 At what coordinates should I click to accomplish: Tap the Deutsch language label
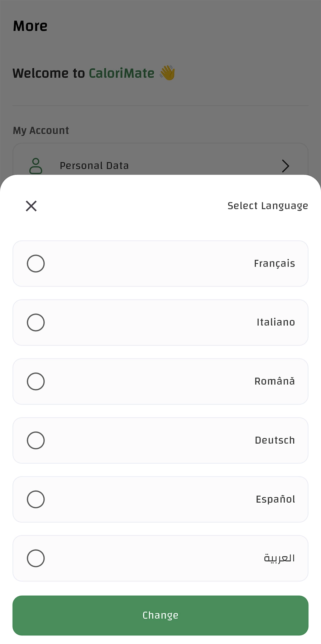(x=275, y=440)
